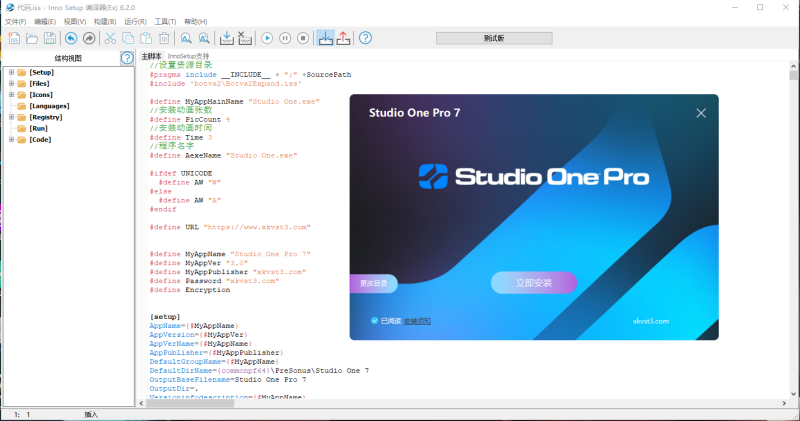
Task: Expand the [Setup] tree node
Action: 11,72
